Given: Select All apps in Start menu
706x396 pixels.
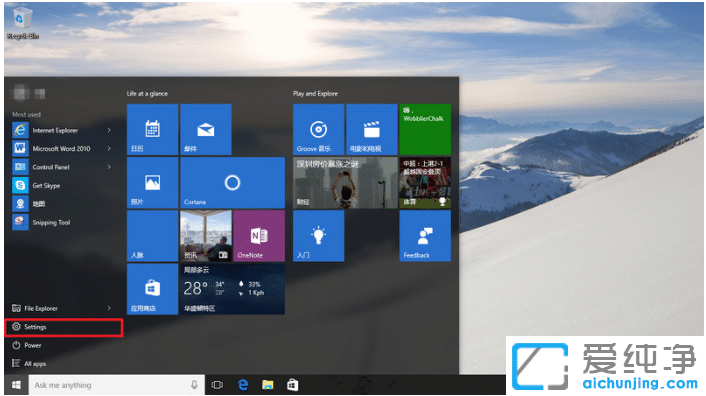Looking at the screenshot, I should point(63,364).
